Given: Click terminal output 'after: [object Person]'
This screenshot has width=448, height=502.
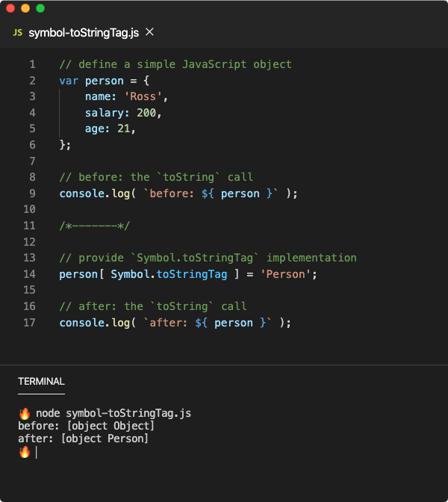Looking at the screenshot, I should (x=83, y=439).
